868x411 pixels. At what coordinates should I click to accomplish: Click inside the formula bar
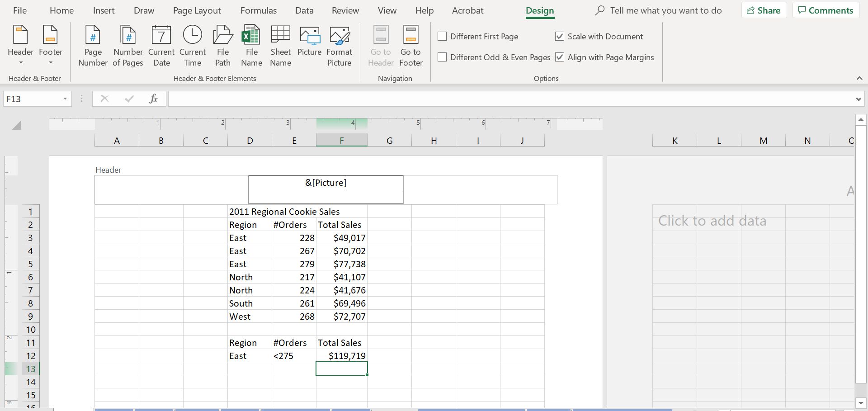(511, 99)
